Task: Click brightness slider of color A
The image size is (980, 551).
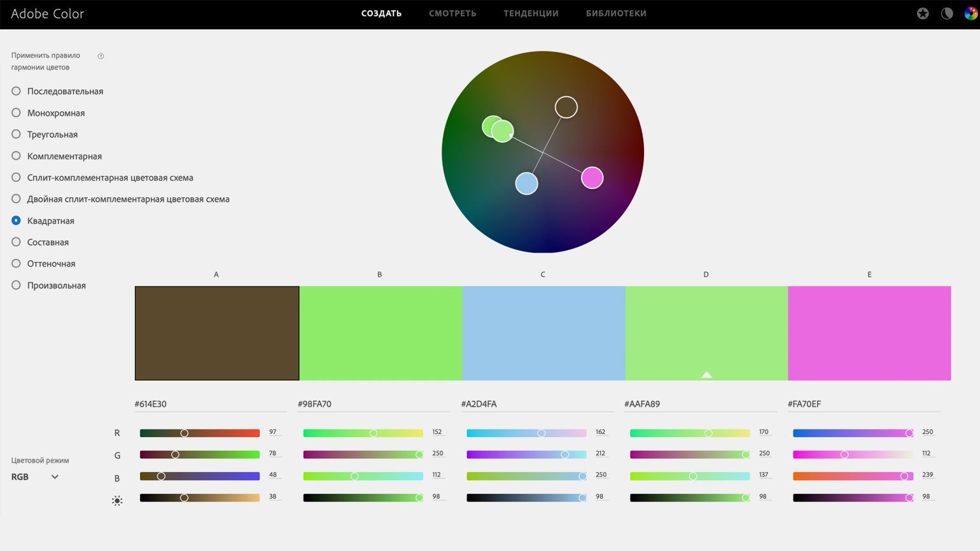Action: click(x=200, y=498)
